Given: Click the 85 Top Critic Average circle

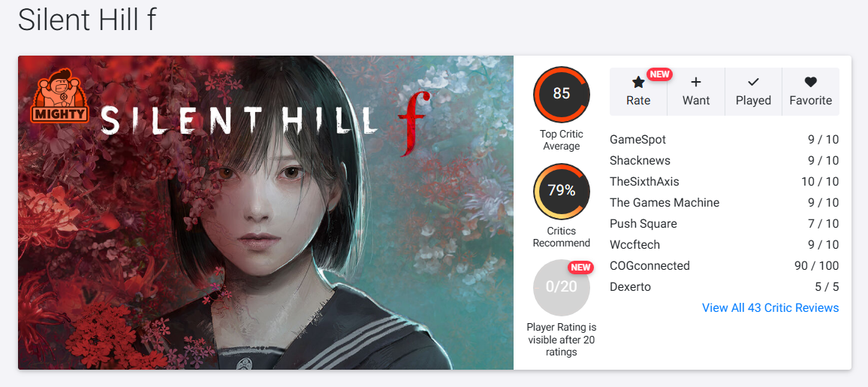Looking at the screenshot, I should pyautogui.click(x=562, y=94).
